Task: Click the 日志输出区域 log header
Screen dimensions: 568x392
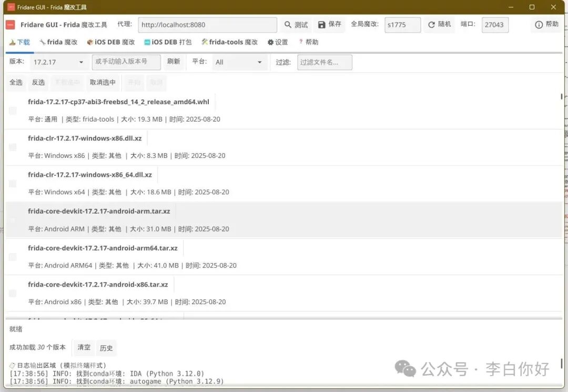Action: pyautogui.click(x=58, y=365)
